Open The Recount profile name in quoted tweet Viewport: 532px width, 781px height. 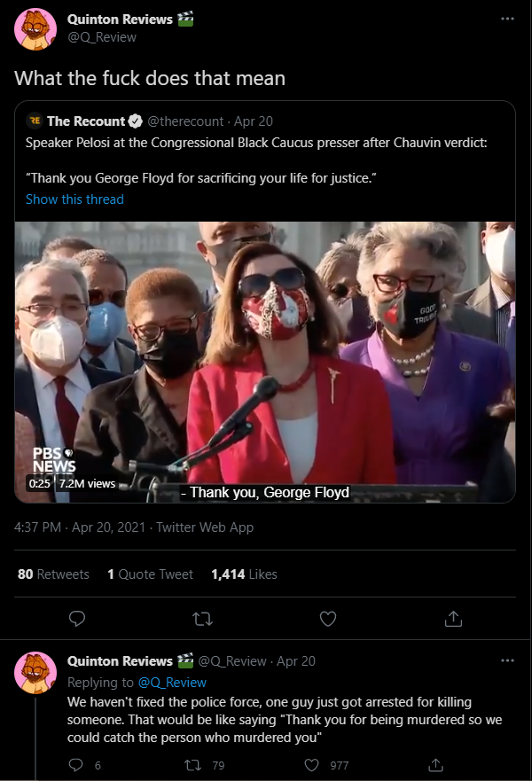tap(86, 121)
